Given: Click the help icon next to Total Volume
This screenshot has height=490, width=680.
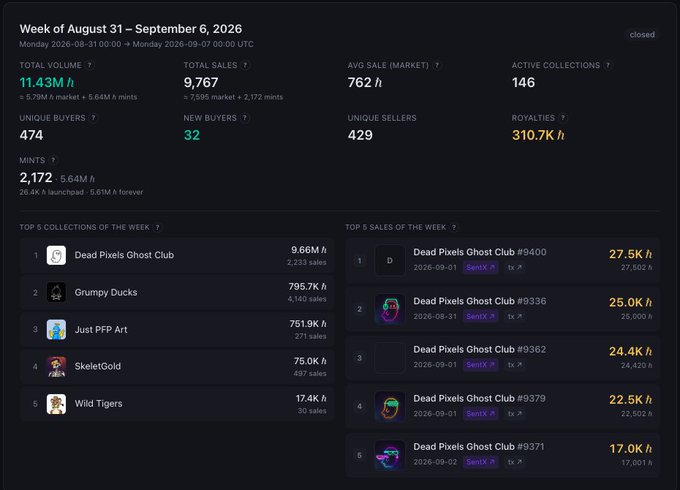Looking at the screenshot, I should click(90, 65).
